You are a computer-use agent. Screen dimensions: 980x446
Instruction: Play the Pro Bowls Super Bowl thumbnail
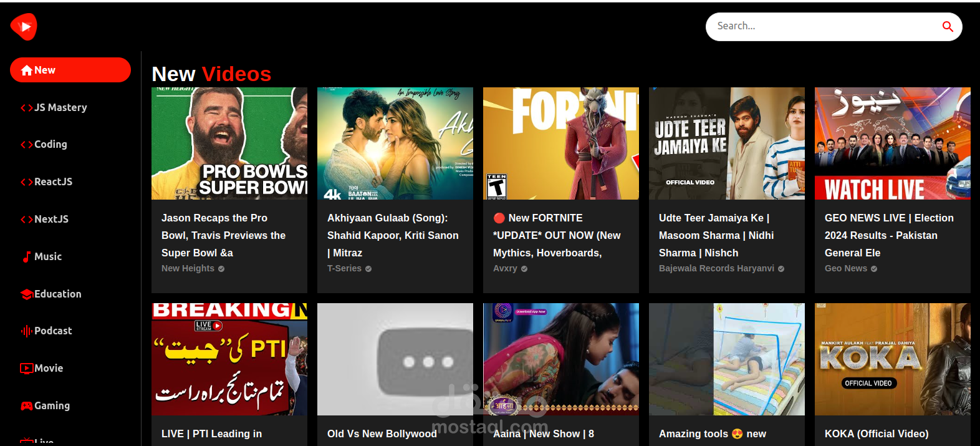coord(229,143)
